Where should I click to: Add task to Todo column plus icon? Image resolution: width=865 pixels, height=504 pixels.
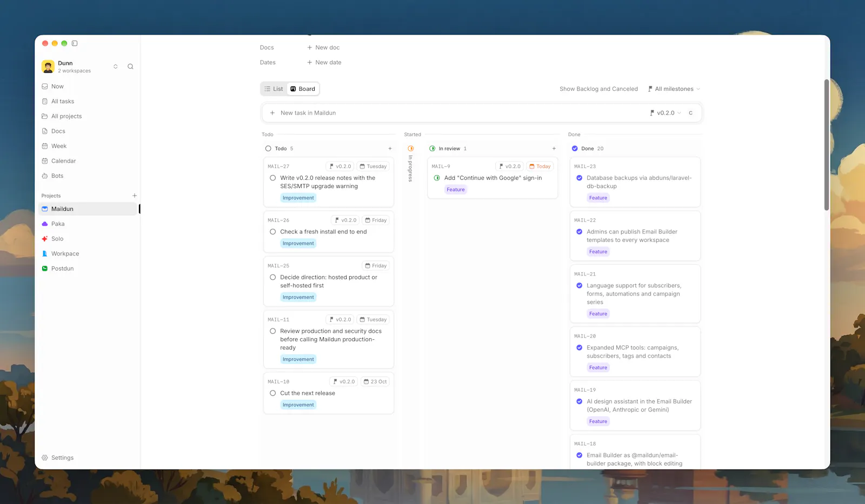pyautogui.click(x=390, y=149)
